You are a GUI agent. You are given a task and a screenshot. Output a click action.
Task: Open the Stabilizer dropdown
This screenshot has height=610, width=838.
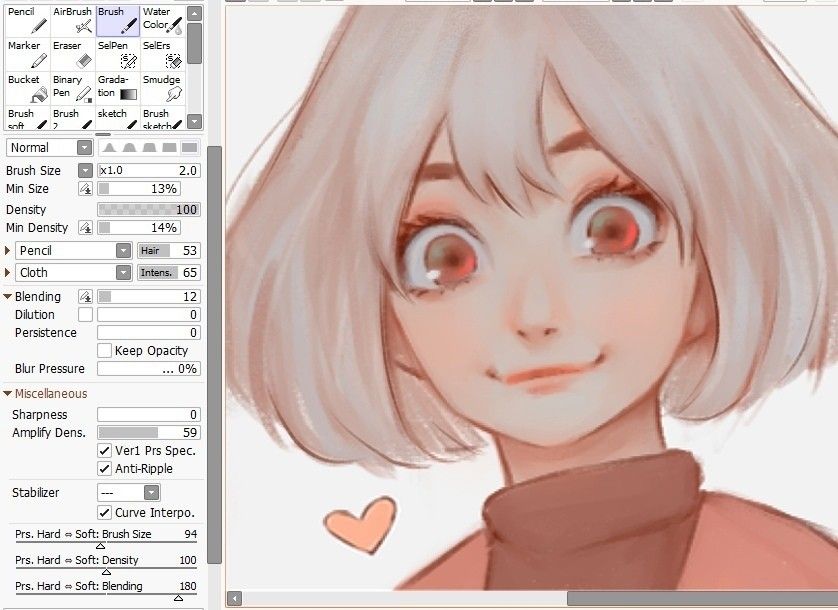tap(152, 492)
